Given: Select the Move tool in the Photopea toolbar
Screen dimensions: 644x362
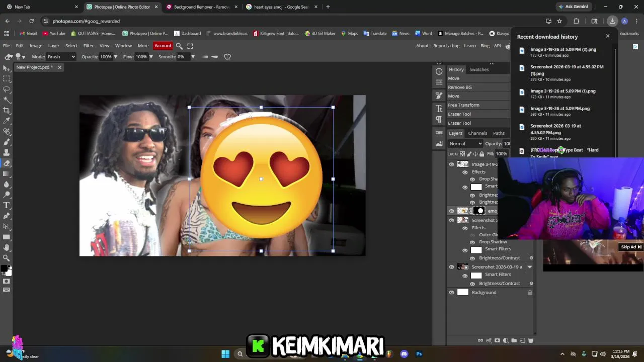Looking at the screenshot, I should click(x=7, y=68).
